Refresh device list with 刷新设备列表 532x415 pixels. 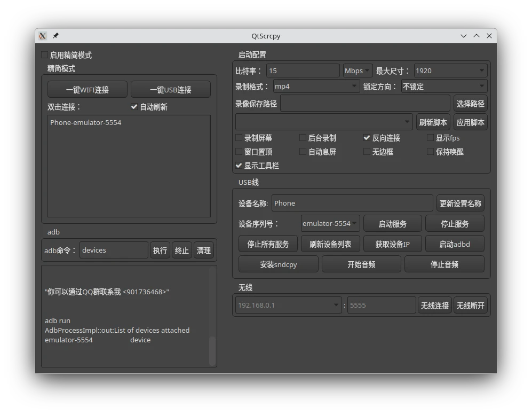click(x=331, y=244)
